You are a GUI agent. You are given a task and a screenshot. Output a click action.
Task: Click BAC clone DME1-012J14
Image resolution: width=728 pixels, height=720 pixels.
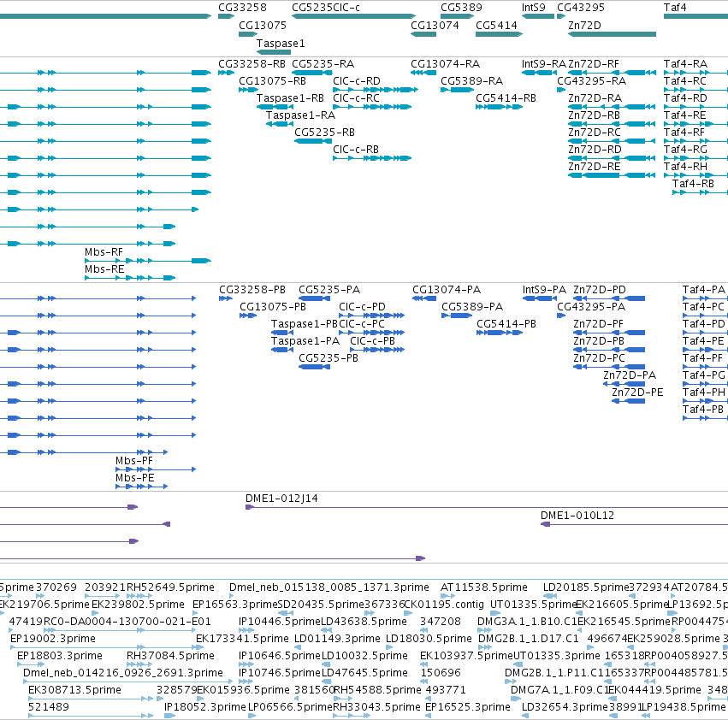click(x=487, y=507)
